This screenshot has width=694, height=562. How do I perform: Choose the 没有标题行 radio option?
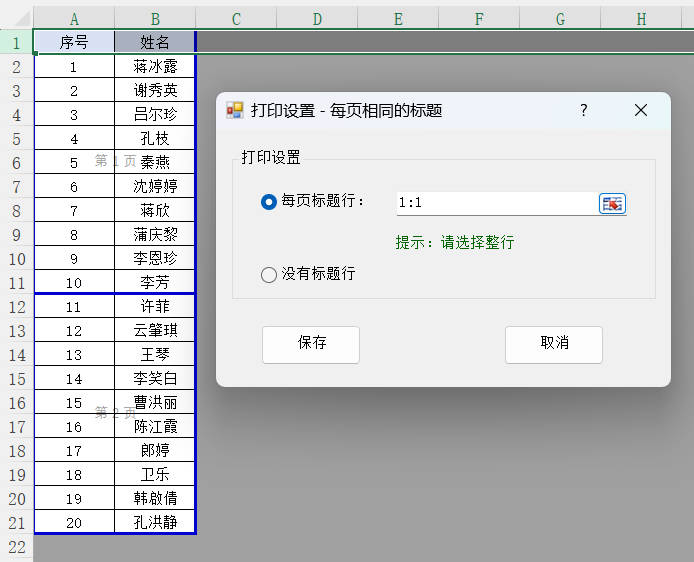(x=268, y=274)
